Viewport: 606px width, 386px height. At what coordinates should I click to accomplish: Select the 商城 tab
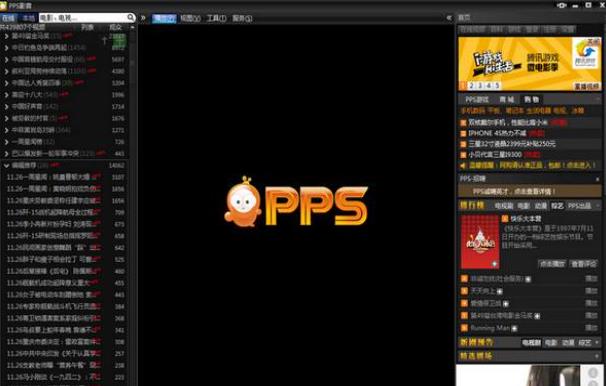tap(506, 100)
